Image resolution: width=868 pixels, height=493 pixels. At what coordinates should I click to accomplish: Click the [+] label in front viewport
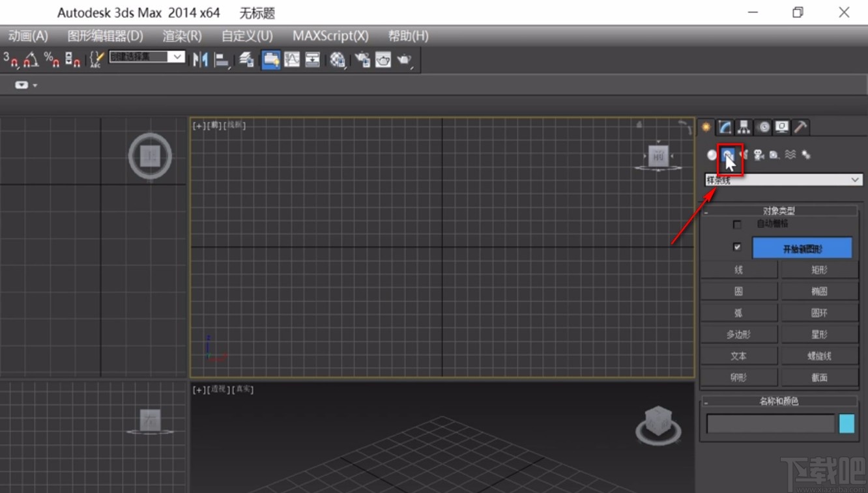click(x=199, y=126)
